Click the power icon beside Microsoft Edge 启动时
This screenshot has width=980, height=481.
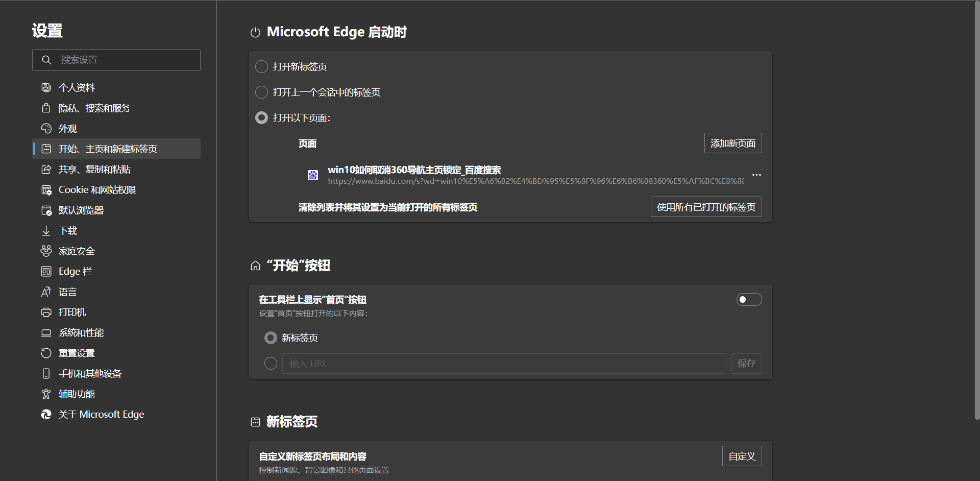255,33
